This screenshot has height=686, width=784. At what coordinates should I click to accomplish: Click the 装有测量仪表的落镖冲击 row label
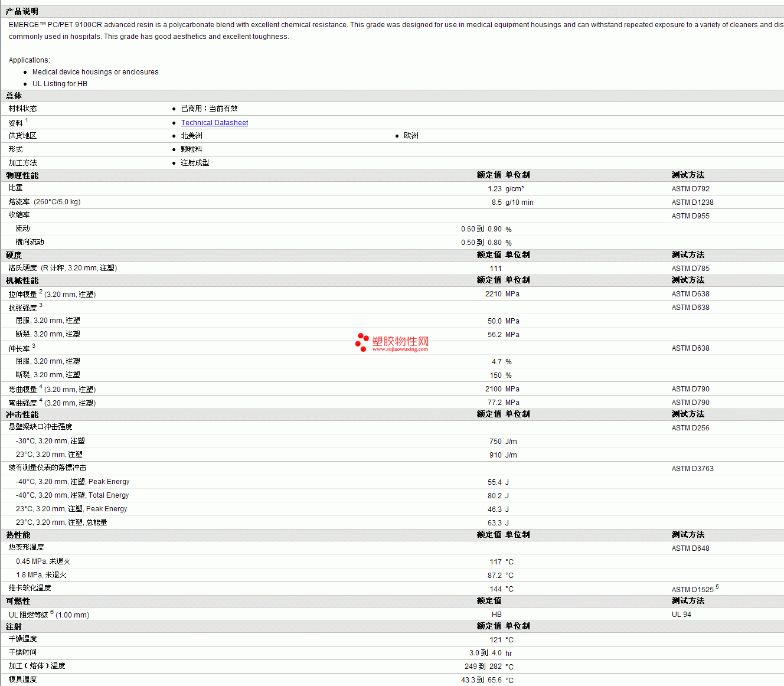(47, 468)
